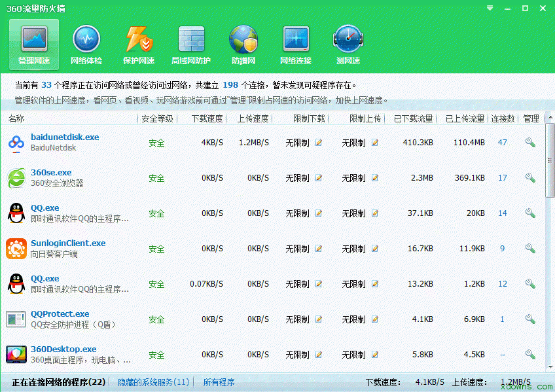Click the manage wrench for SunloginClient.exe
The height and width of the screenshot is (392, 555).
pos(530,249)
